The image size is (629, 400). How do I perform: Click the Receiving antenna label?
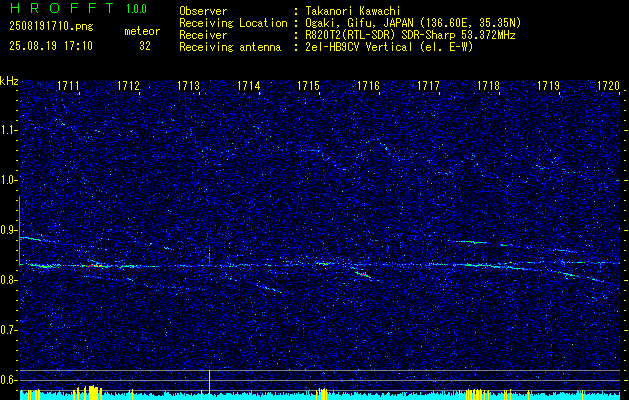click(x=230, y=47)
